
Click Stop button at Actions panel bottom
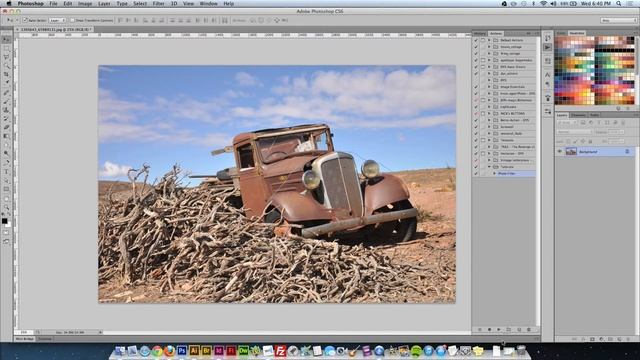point(480,329)
